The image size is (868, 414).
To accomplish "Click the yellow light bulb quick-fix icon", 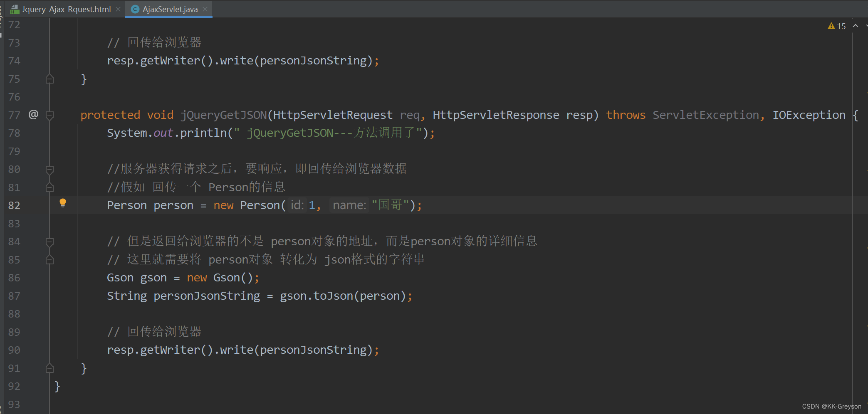I will (x=63, y=203).
